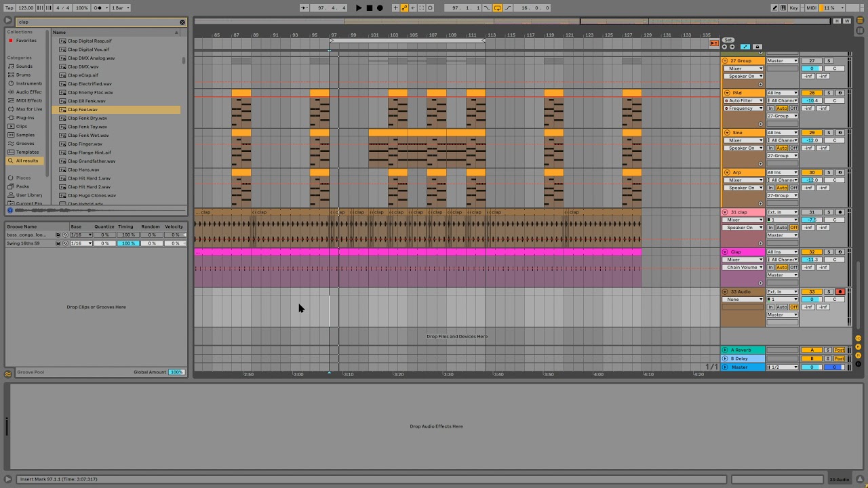Open PAd track input type dropdown
The width and height of the screenshot is (868, 488).
783,93
